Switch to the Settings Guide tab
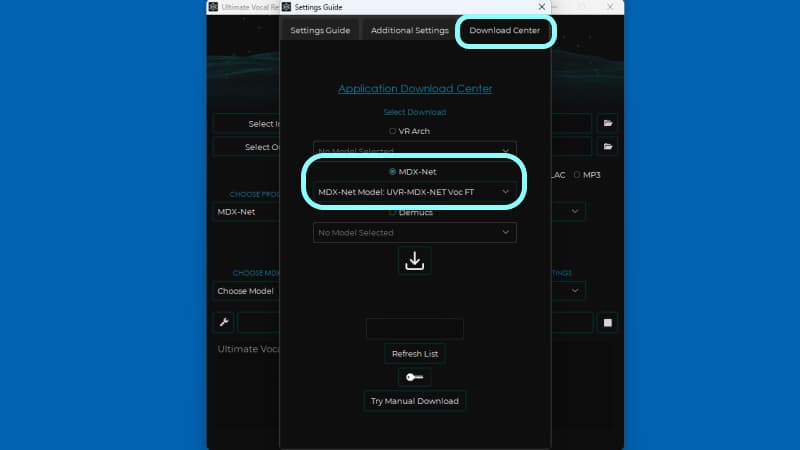800x450 pixels. pos(320,30)
